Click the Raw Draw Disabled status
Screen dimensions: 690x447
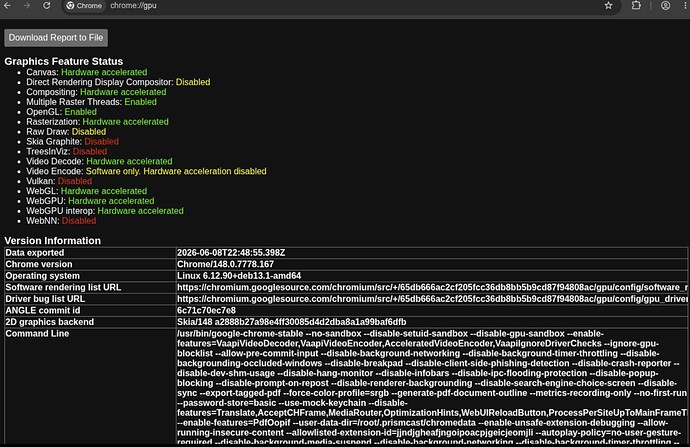[89, 132]
